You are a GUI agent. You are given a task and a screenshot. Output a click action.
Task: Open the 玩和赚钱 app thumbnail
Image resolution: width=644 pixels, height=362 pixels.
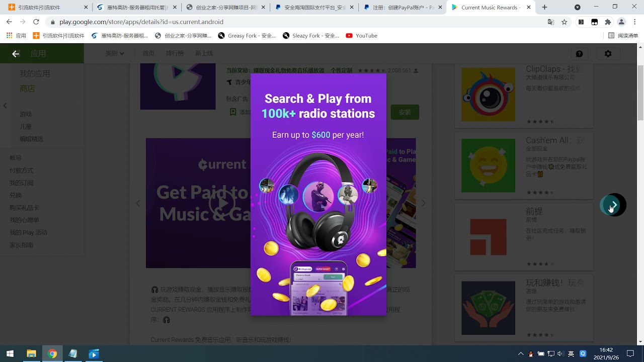pyautogui.click(x=488, y=308)
